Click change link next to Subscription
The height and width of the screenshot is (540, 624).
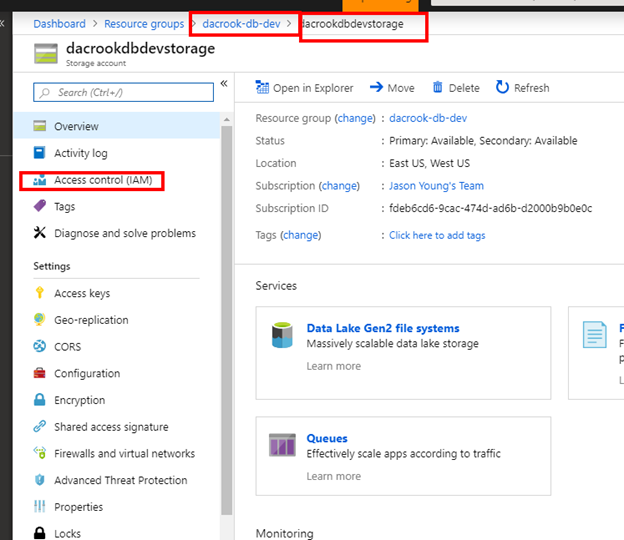(339, 186)
